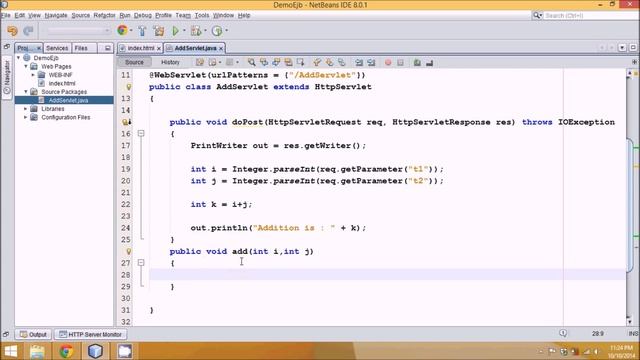The width and height of the screenshot is (640, 360).
Task: Start Macro Recording with red circle
Action: (x=388, y=62)
